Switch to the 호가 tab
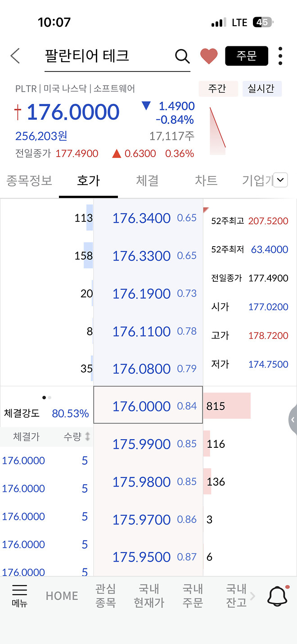 (x=88, y=180)
